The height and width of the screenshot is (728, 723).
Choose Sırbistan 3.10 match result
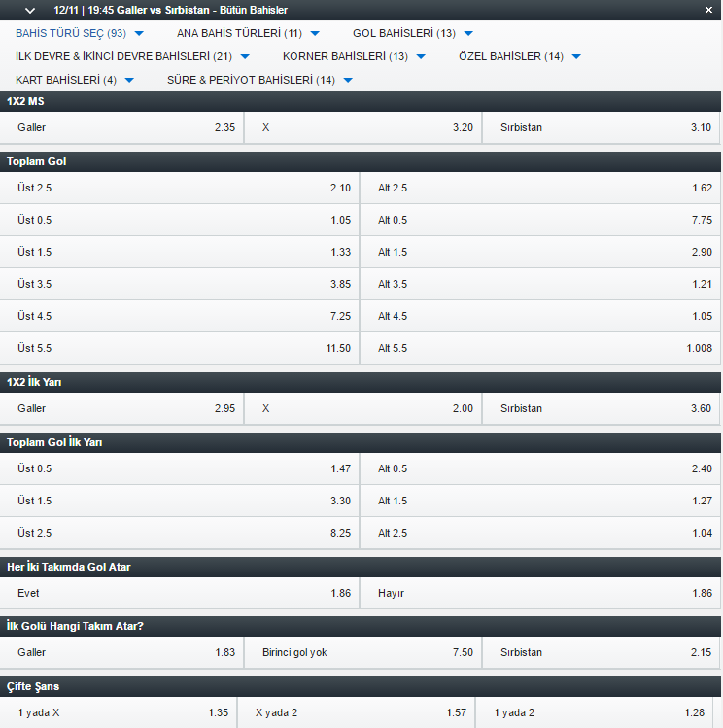[602, 127]
